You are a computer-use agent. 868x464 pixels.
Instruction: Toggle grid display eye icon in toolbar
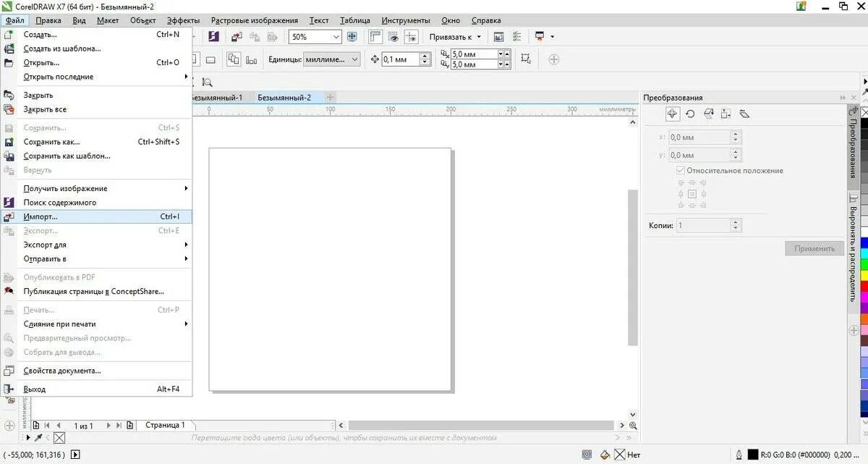(393, 37)
